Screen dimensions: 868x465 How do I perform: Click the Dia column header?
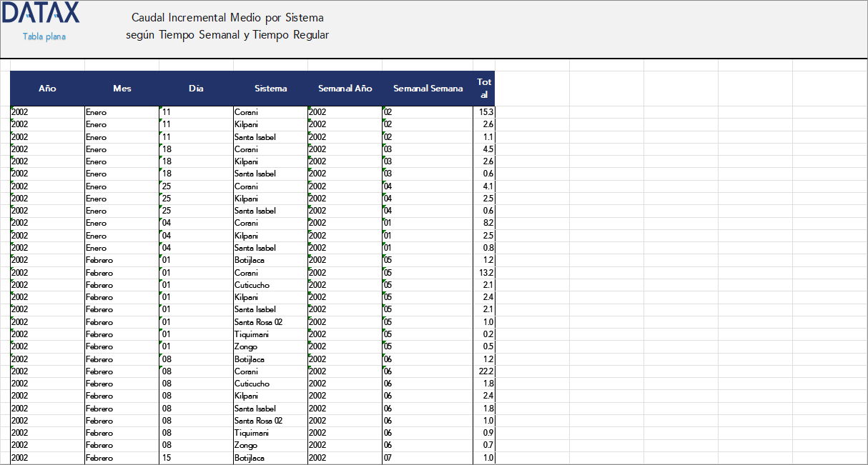196,89
